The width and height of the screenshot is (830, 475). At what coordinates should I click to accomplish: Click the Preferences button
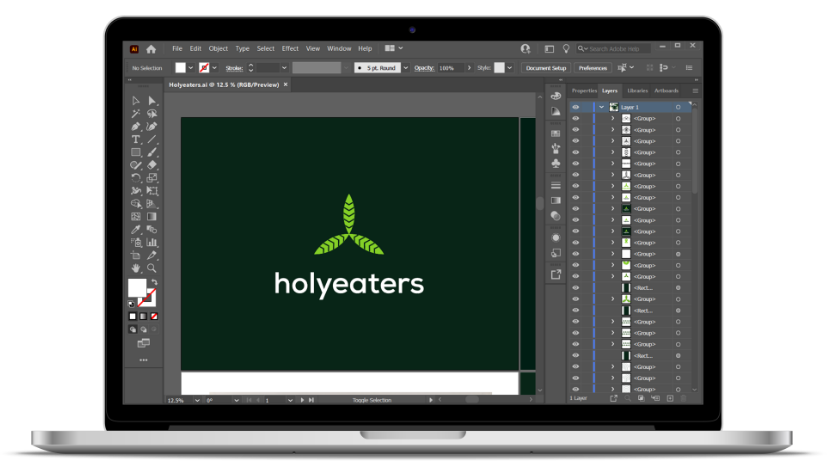point(592,68)
